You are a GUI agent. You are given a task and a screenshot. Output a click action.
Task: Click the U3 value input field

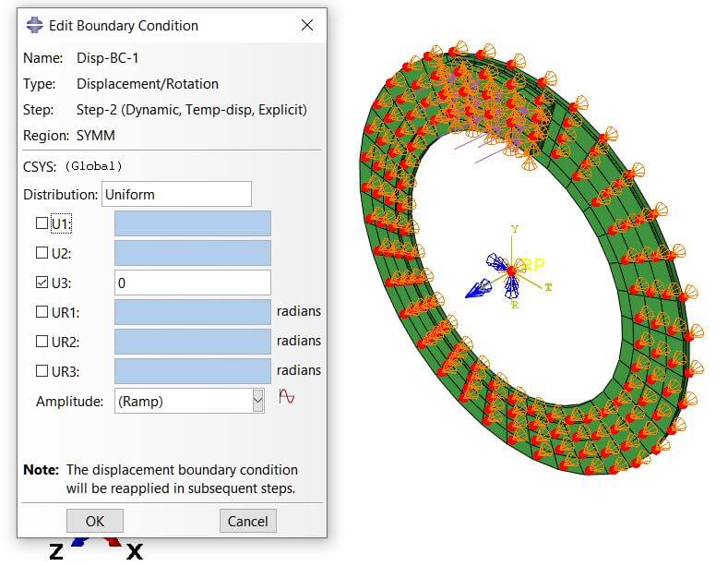coord(192,283)
